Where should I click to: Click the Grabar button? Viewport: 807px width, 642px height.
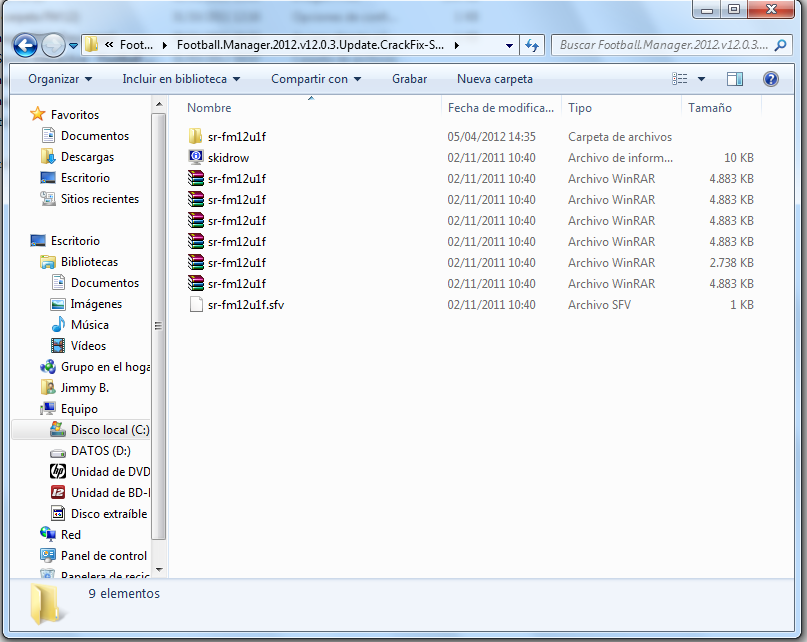[x=409, y=79]
